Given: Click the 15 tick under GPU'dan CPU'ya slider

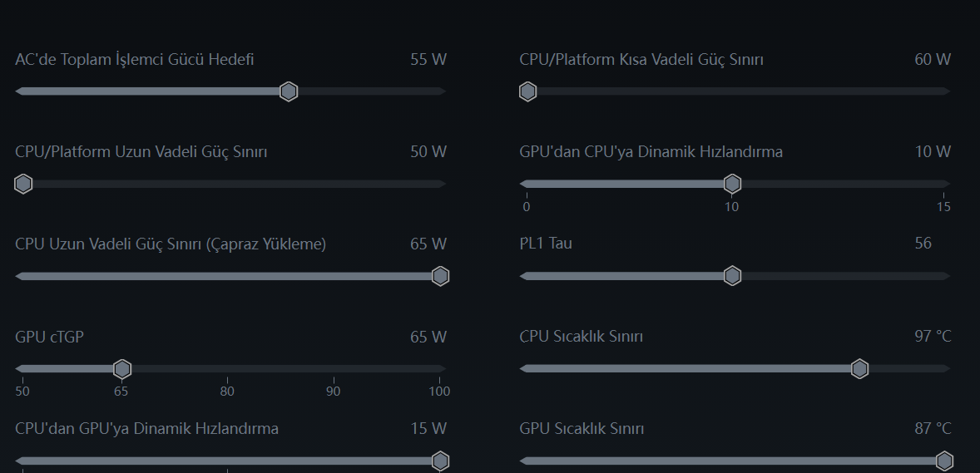Looking at the screenshot, I should point(943,206).
